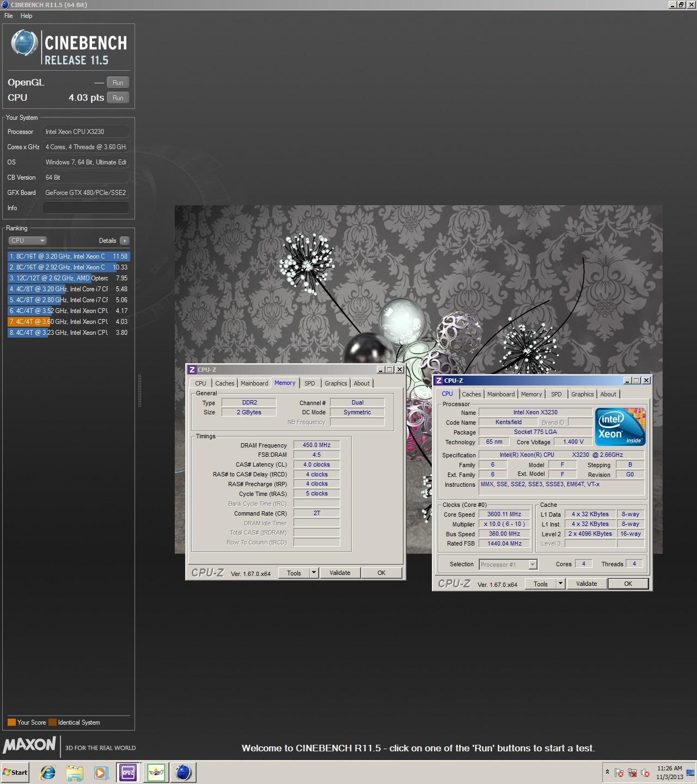Open the taskbar app left of Cinebench
The width and height of the screenshot is (697, 784).
coord(156,772)
